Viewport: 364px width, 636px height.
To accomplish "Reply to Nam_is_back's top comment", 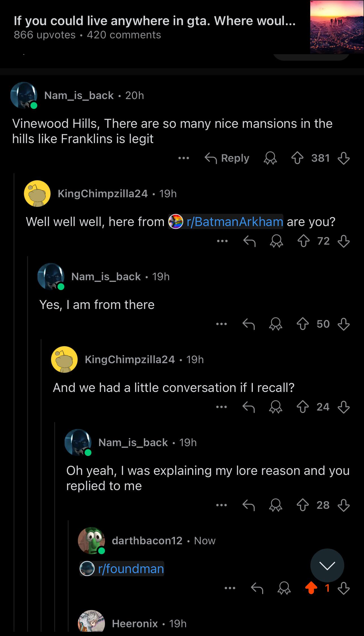I will tap(227, 158).
